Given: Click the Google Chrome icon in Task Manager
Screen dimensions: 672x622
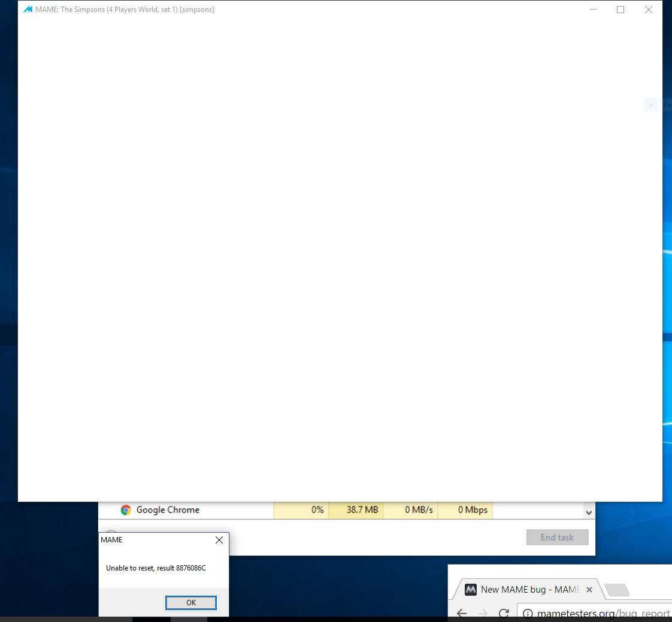Looking at the screenshot, I should pyautogui.click(x=126, y=510).
